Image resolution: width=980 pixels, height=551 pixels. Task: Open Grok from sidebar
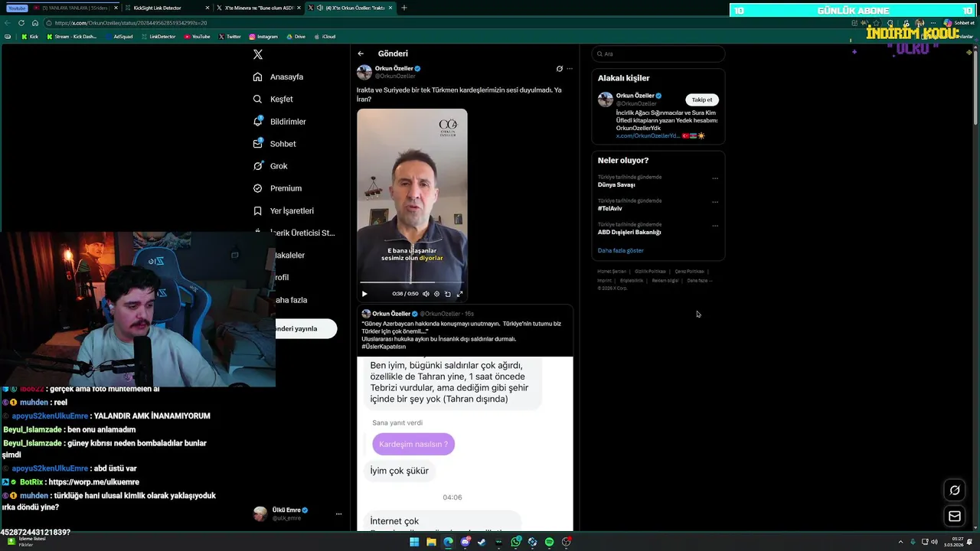[270, 166]
